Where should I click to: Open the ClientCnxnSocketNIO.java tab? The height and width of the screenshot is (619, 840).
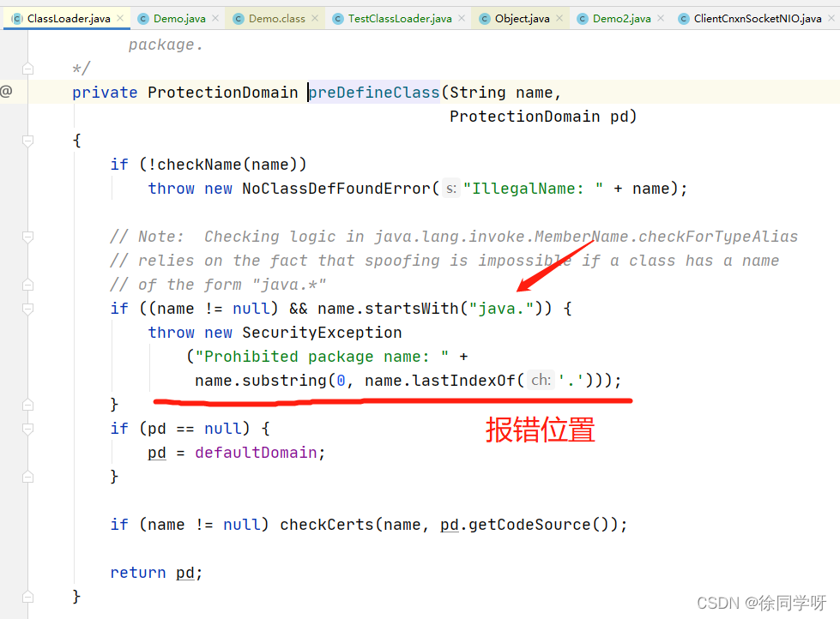(757, 19)
